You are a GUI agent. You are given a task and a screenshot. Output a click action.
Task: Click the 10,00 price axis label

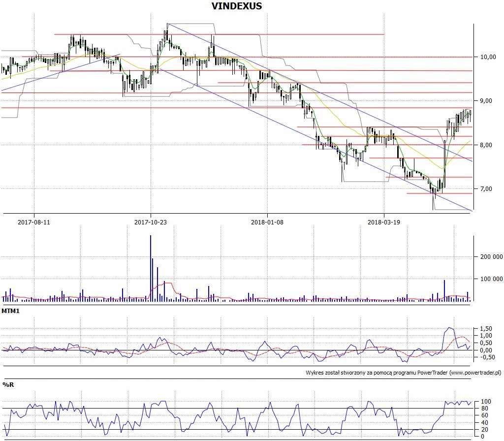click(x=488, y=57)
